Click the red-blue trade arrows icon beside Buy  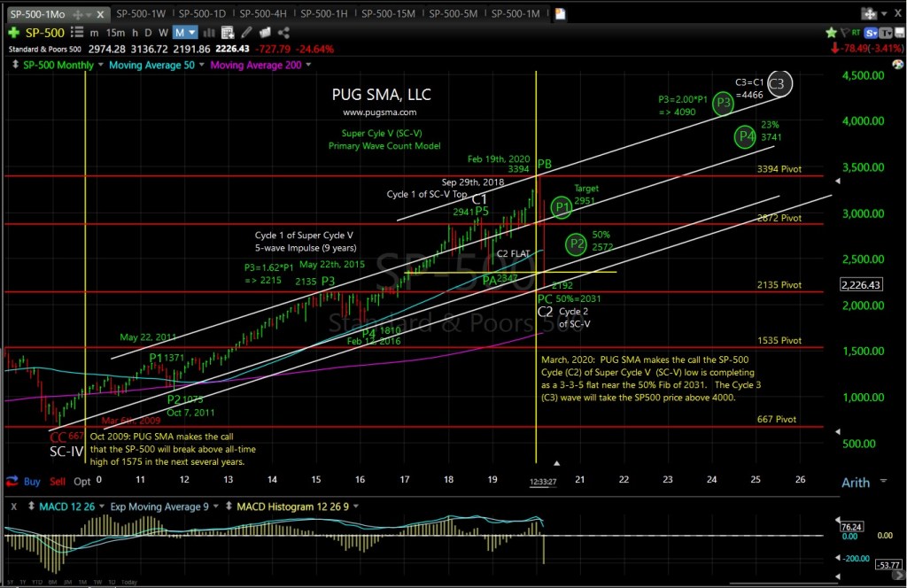12,481
